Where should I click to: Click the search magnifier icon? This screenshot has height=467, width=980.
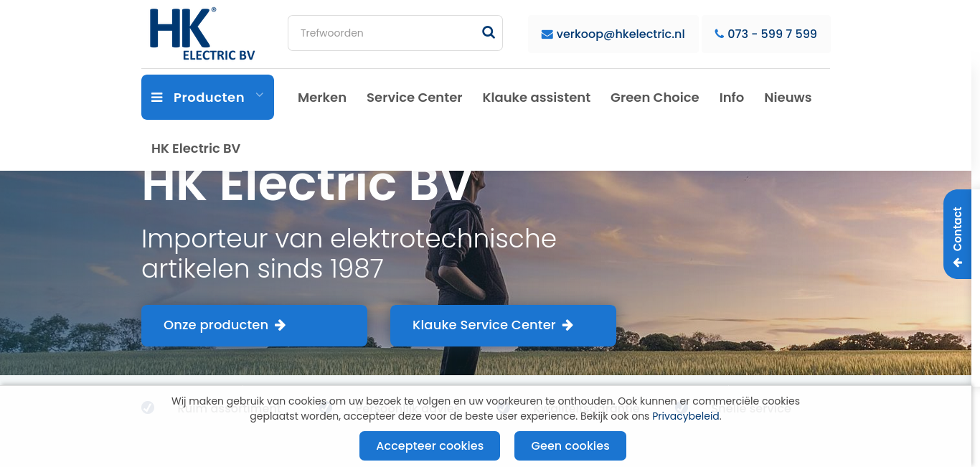click(x=489, y=32)
